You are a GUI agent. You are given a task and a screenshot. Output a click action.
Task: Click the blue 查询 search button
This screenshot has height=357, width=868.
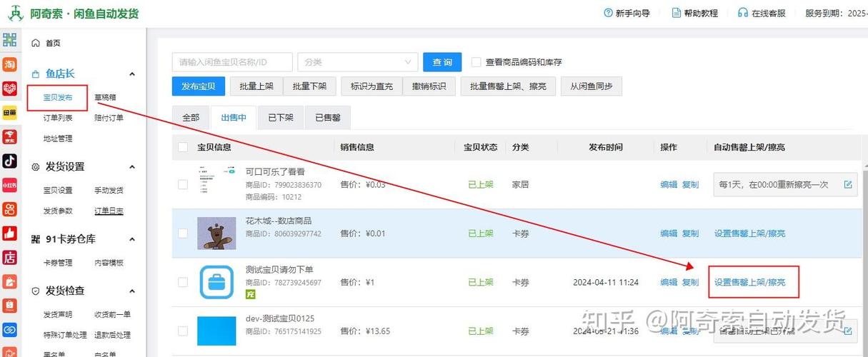click(442, 62)
